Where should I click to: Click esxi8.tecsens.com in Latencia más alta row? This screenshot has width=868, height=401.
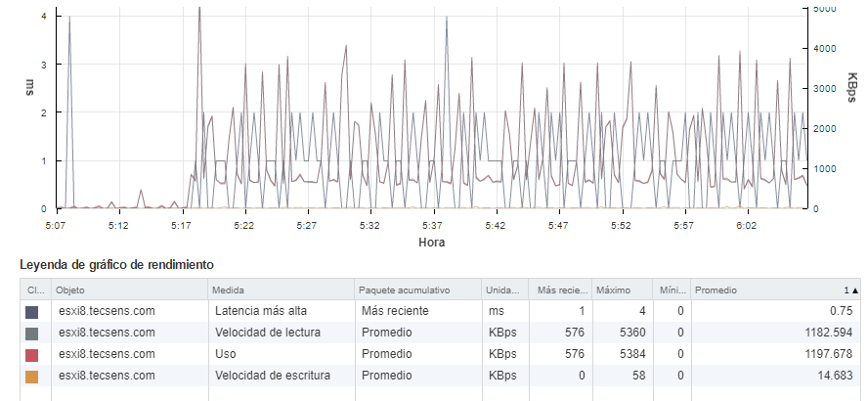107,311
